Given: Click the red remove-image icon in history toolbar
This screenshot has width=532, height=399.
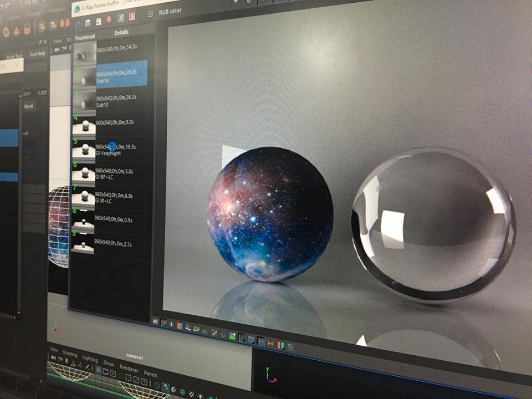Looking at the screenshot, I should point(109,21).
